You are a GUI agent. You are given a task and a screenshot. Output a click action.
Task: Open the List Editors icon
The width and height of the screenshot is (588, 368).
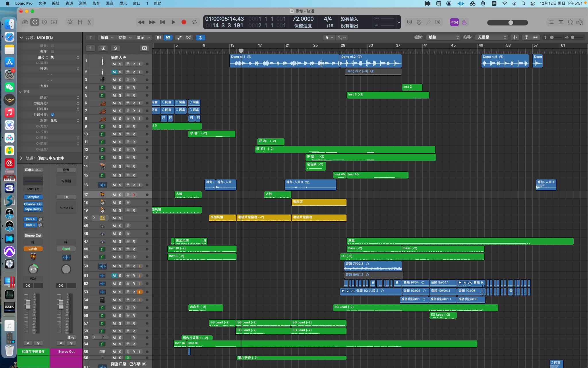pyautogui.click(x=551, y=22)
